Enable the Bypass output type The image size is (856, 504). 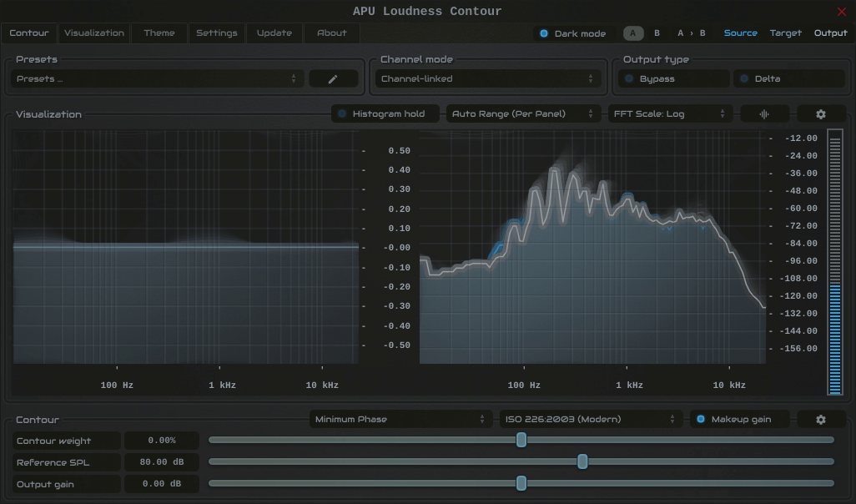tap(673, 78)
